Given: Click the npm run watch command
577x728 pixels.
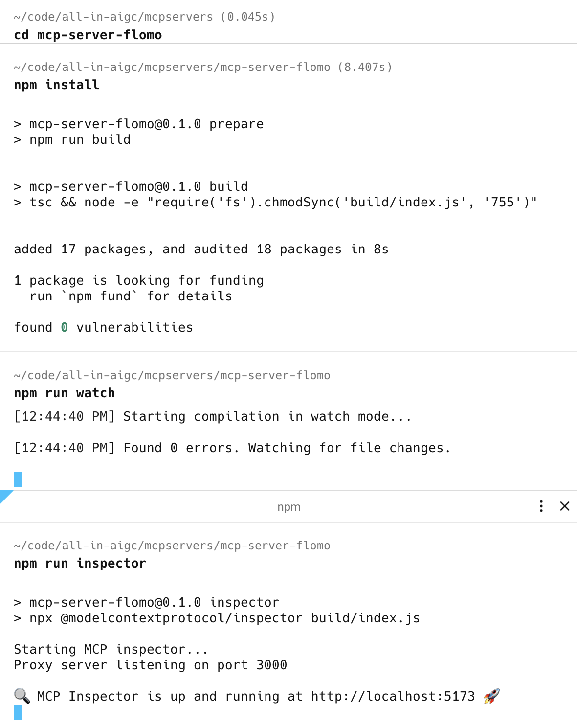Looking at the screenshot, I should 65,393.
